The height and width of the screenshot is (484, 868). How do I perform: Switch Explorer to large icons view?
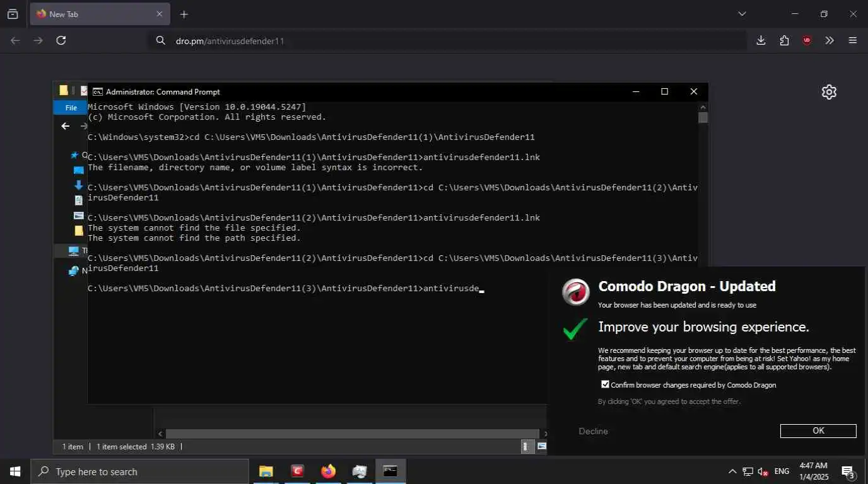(x=541, y=447)
